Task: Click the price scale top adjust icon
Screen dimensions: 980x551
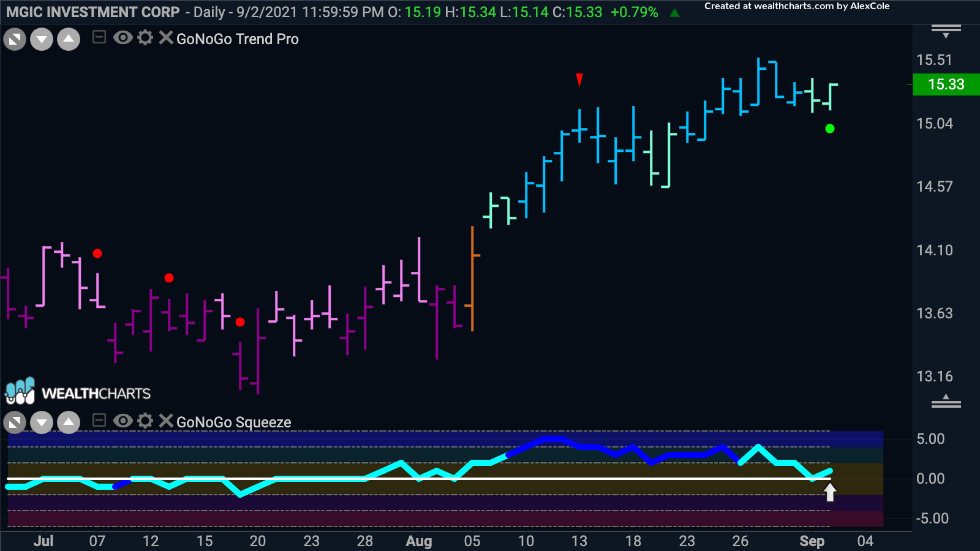Action: 946,31
